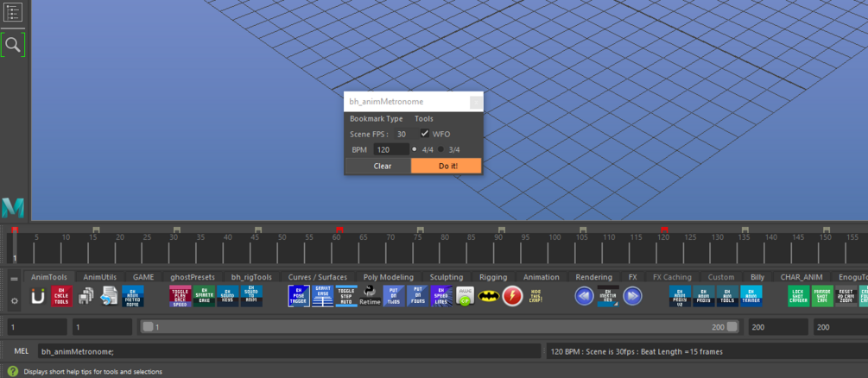Open the Poly Modeling shelf tab
The height and width of the screenshot is (378, 868).
[389, 277]
